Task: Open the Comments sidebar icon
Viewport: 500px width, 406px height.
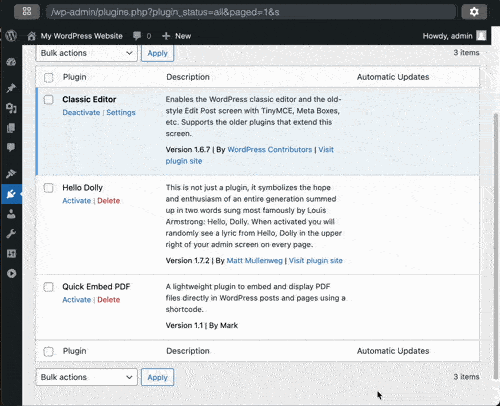Action: [11, 147]
